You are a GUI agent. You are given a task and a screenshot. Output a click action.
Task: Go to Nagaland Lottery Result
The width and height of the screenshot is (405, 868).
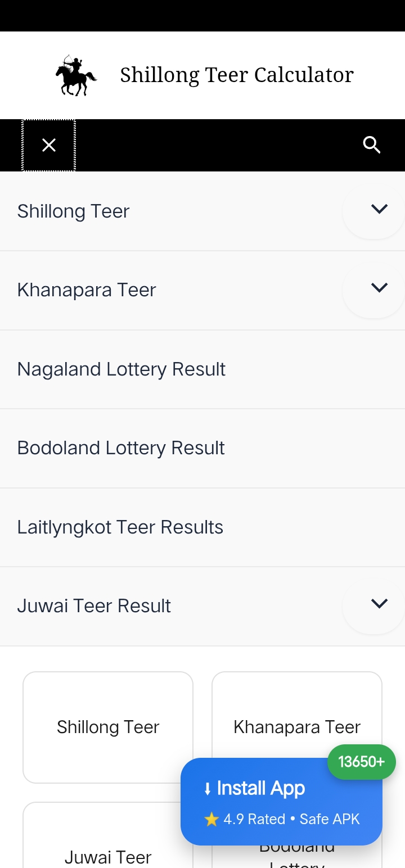click(x=121, y=369)
